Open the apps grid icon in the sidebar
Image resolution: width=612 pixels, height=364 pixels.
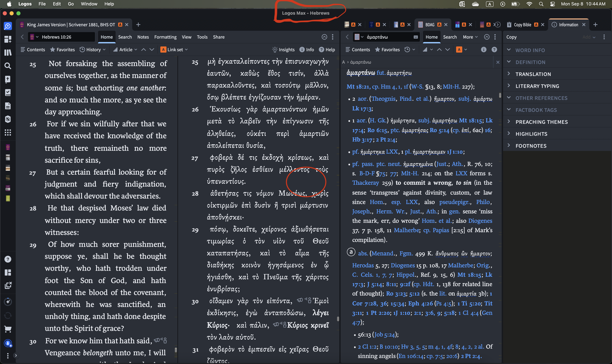[8, 132]
